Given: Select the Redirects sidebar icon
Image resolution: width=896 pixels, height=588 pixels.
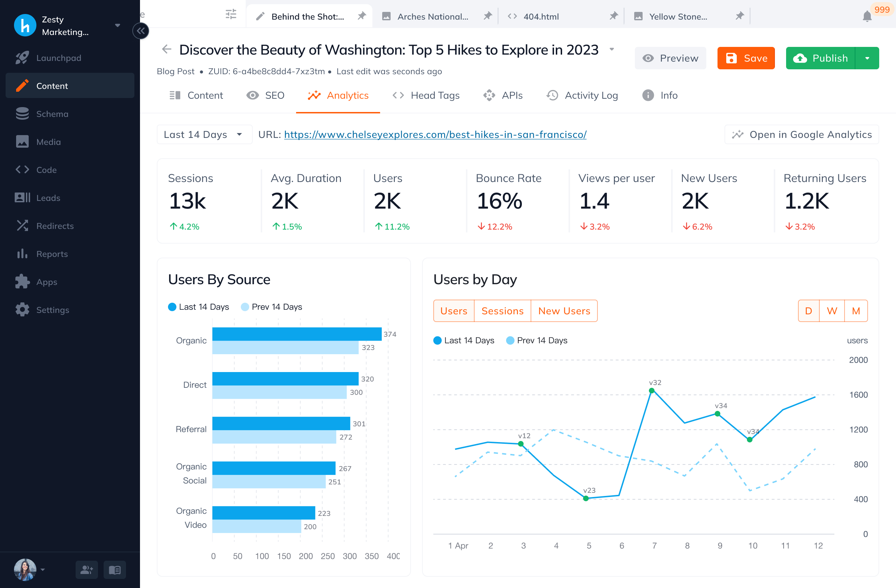Looking at the screenshot, I should pyautogui.click(x=23, y=225).
